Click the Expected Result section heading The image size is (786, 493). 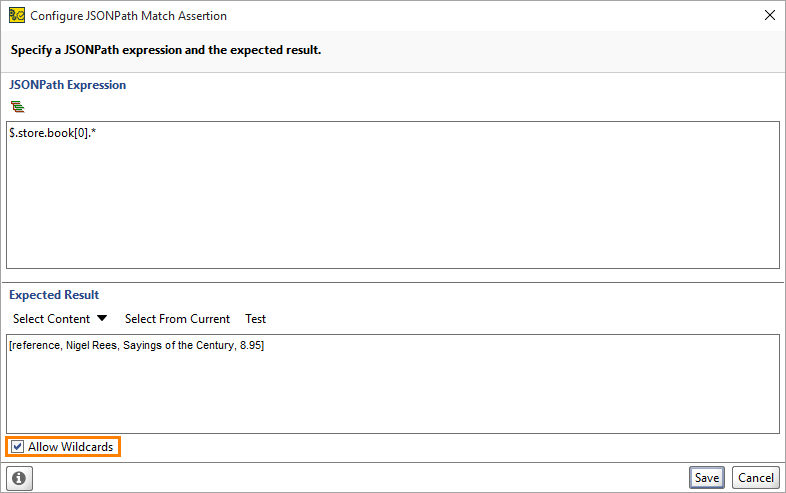pos(54,295)
